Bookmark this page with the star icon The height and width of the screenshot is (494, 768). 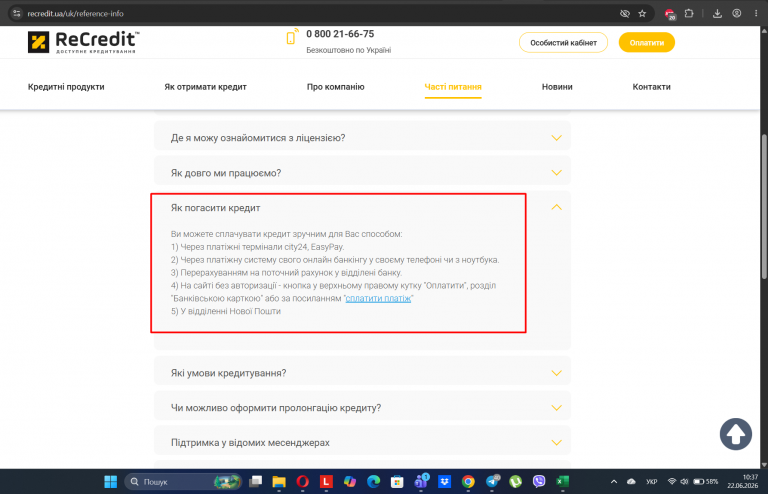pos(642,14)
